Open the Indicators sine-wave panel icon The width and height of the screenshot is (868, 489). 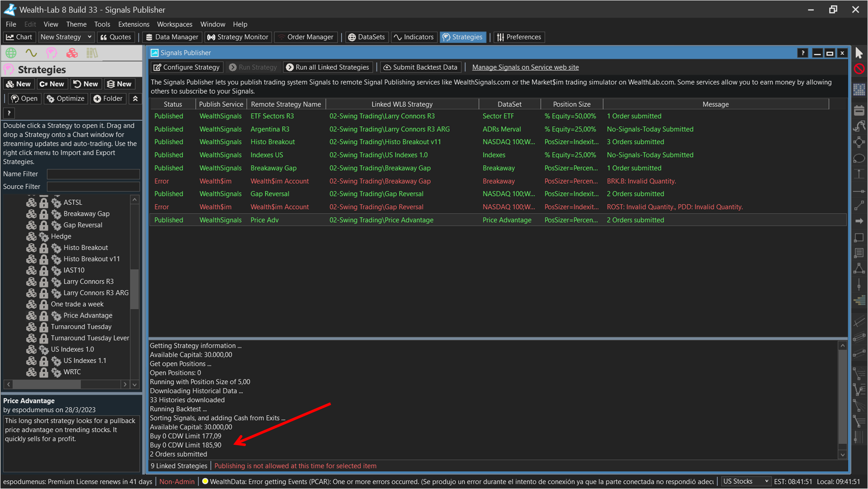31,53
